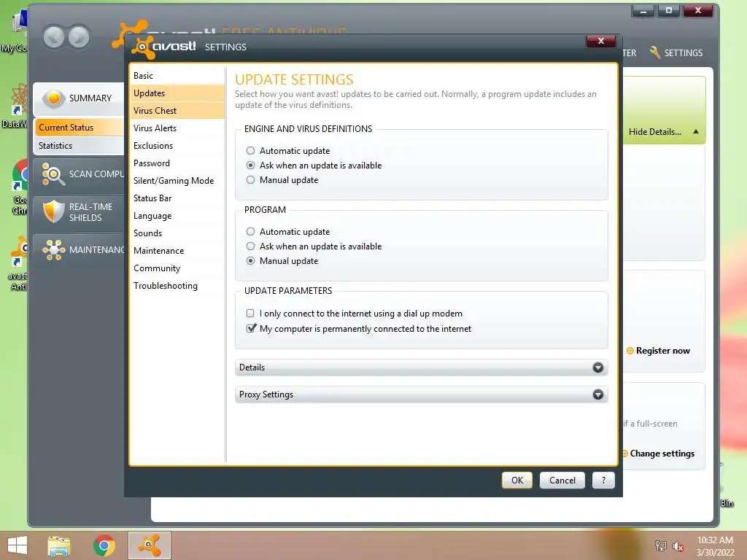Open Password settings category
747x560 pixels.
[177, 163]
